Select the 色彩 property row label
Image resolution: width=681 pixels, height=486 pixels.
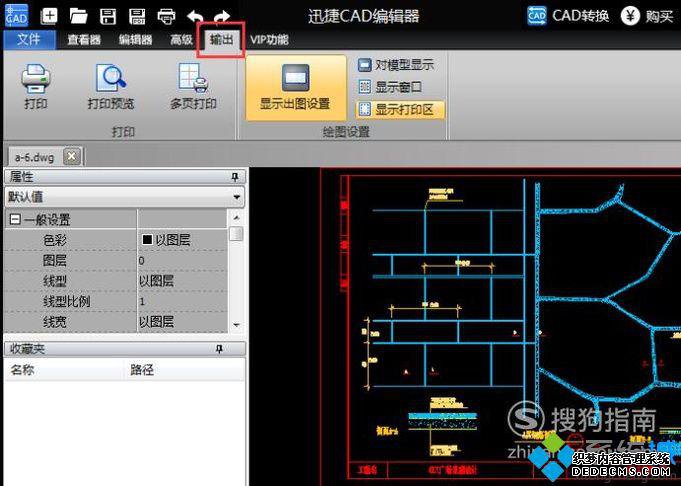55,240
